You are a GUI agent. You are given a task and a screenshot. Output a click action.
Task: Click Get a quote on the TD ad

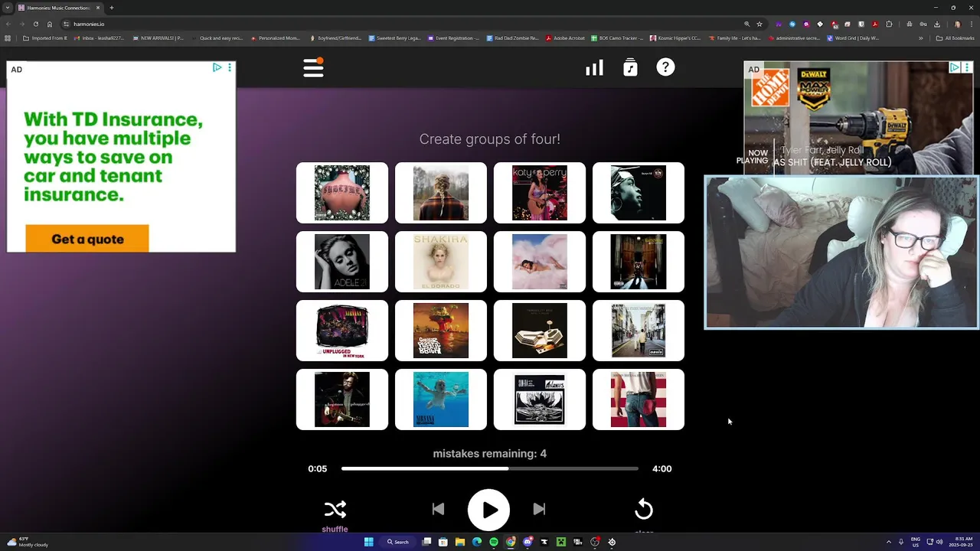tap(87, 239)
